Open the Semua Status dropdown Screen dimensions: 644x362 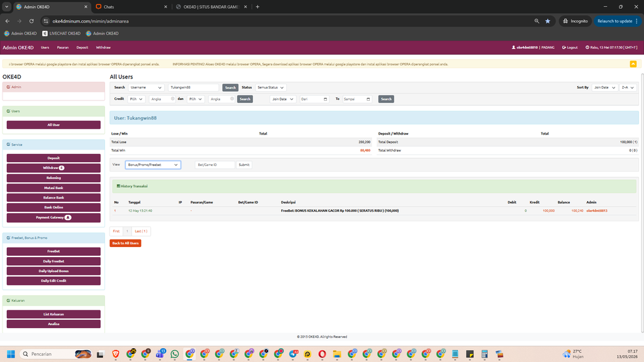pyautogui.click(x=270, y=87)
